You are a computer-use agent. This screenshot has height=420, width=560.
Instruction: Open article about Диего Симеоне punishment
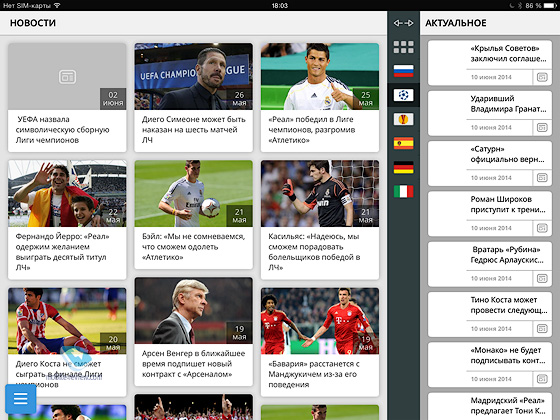194,98
